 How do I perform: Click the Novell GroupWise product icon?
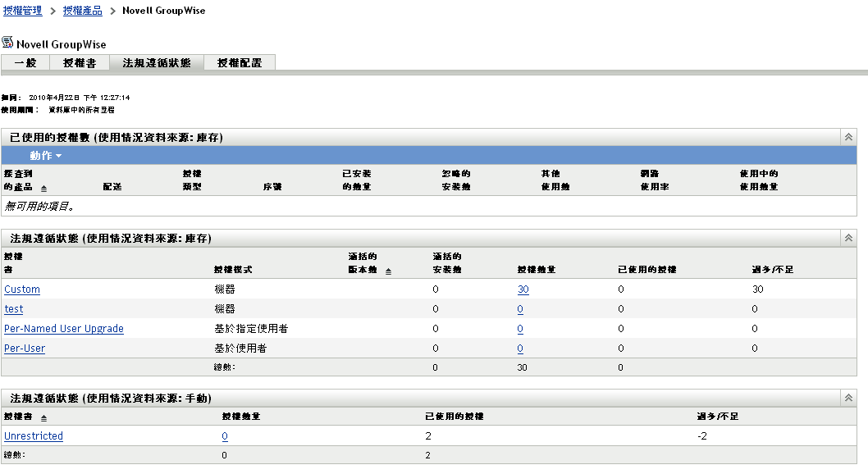point(7,43)
